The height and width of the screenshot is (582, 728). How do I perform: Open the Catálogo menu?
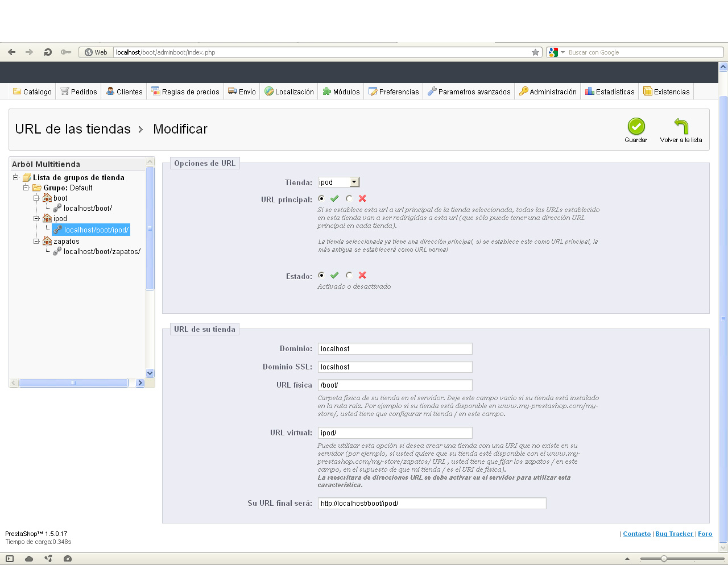pyautogui.click(x=32, y=92)
